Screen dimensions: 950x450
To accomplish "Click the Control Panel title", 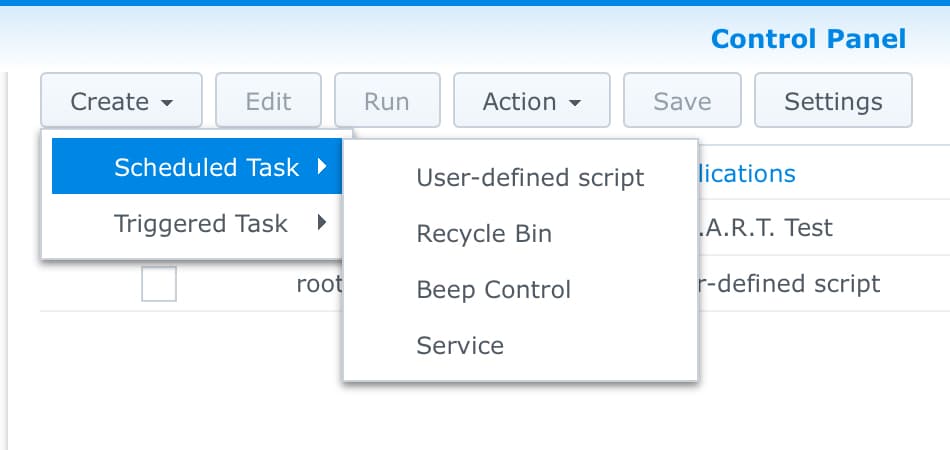I will (808, 39).
